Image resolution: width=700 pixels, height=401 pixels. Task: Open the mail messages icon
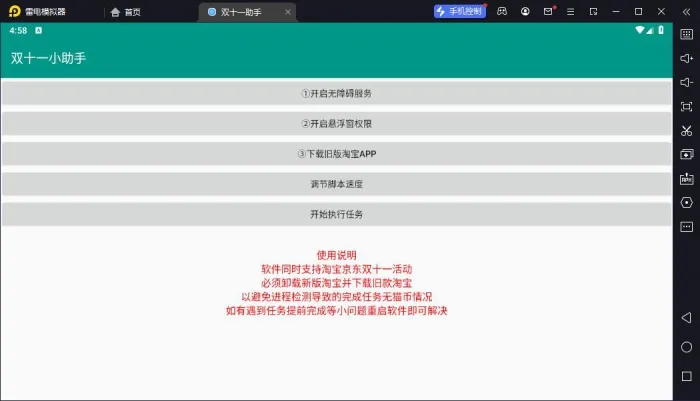click(548, 11)
